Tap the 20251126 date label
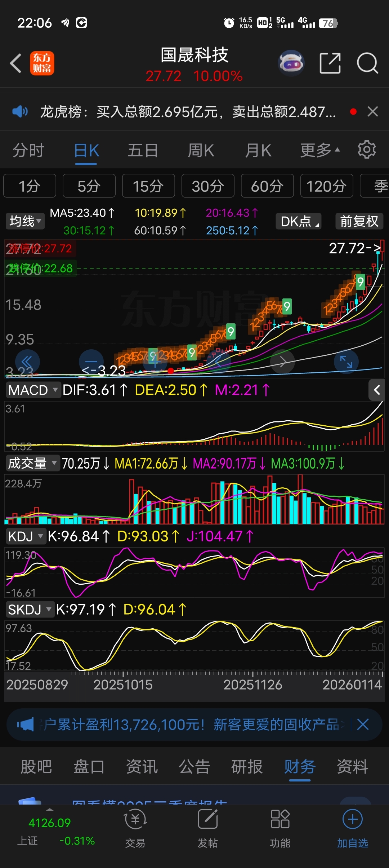389x868 pixels. coord(253,685)
